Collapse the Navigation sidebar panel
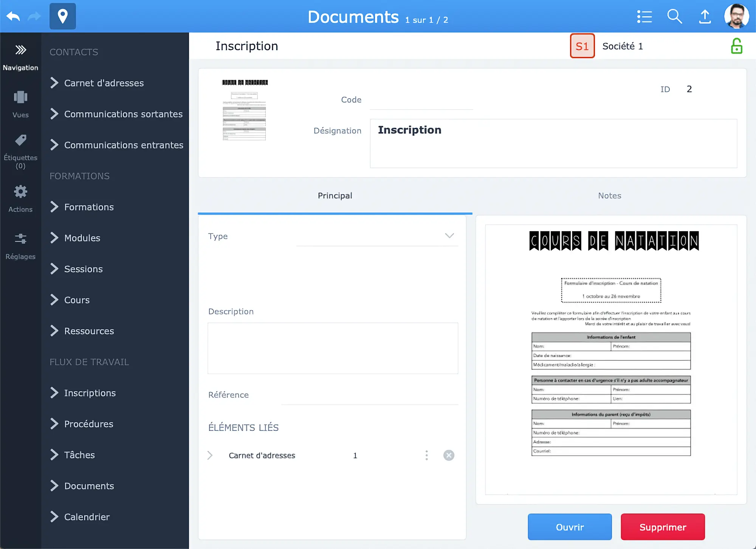Screen dimensions: 756x549 20,50
